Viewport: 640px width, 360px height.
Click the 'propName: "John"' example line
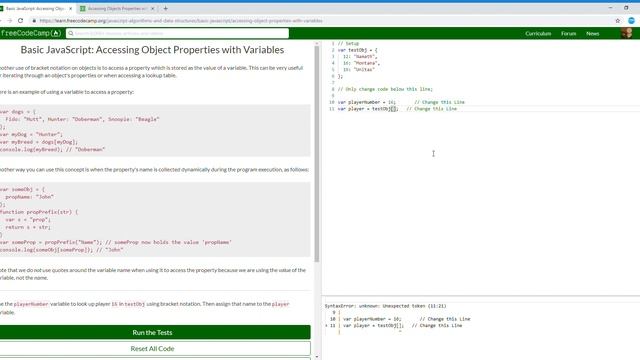[29, 197]
